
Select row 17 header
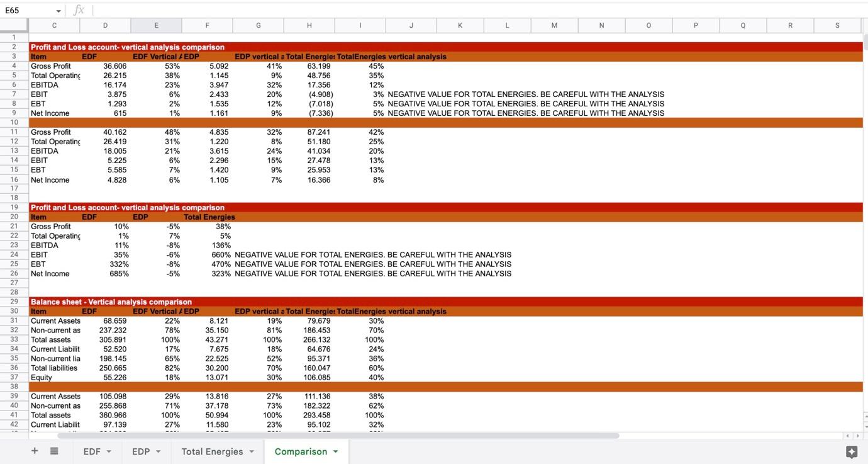pyautogui.click(x=14, y=189)
